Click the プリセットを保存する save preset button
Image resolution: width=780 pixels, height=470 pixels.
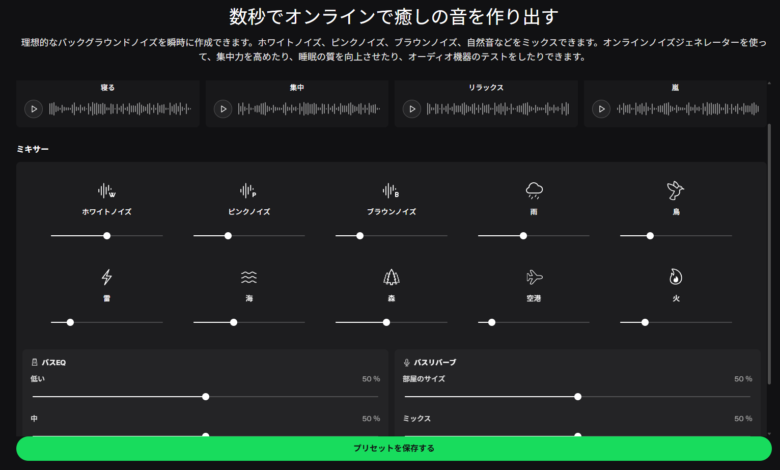[394, 448]
